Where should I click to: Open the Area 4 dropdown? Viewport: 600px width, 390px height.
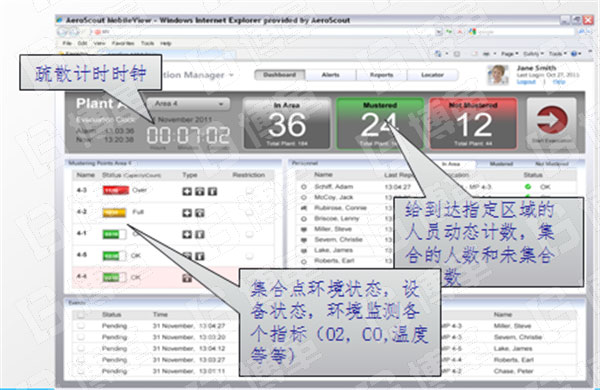coord(188,103)
